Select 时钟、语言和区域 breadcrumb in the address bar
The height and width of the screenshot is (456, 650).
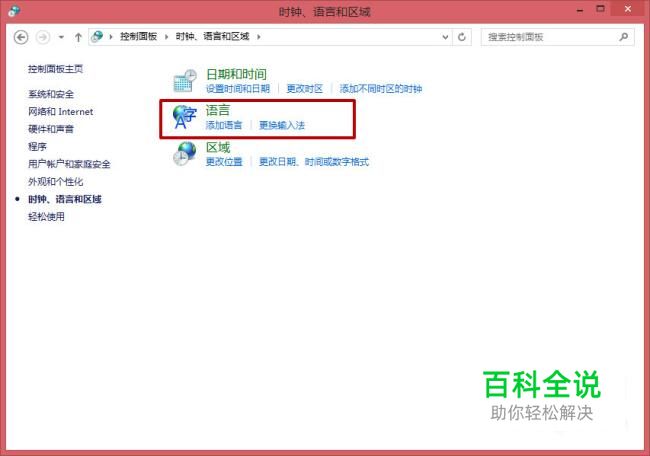(x=213, y=37)
